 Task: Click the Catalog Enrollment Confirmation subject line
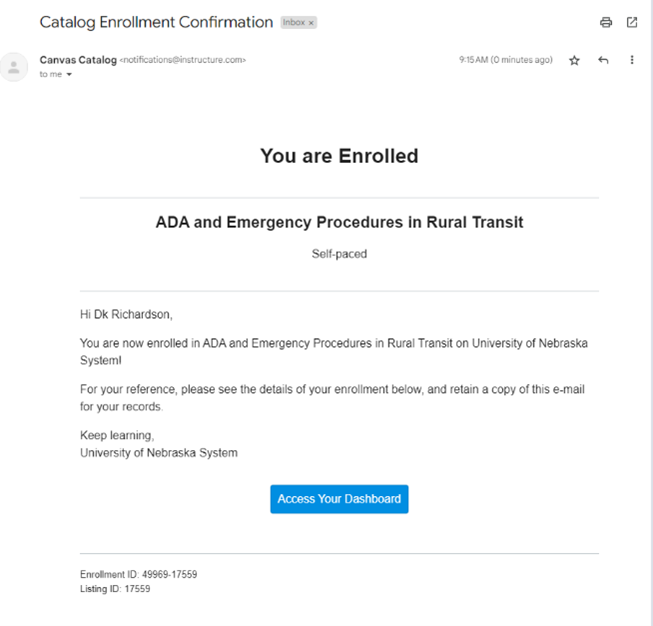pyautogui.click(x=156, y=22)
